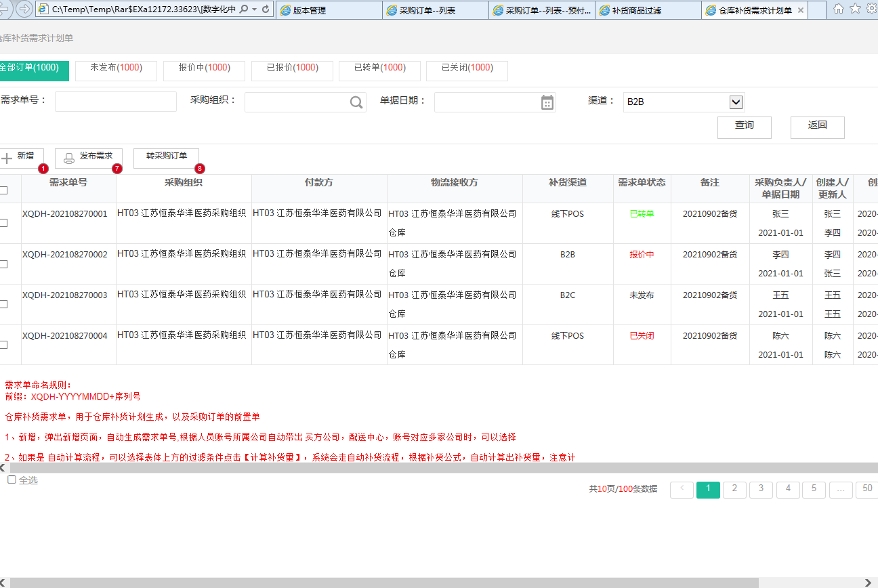The width and height of the screenshot is (878, 588).
Task: Open the browser home icon
Action: tap(839, 9)
